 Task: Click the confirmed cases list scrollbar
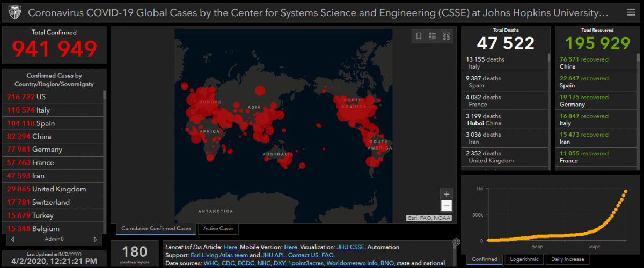click(x=105, y=162)
